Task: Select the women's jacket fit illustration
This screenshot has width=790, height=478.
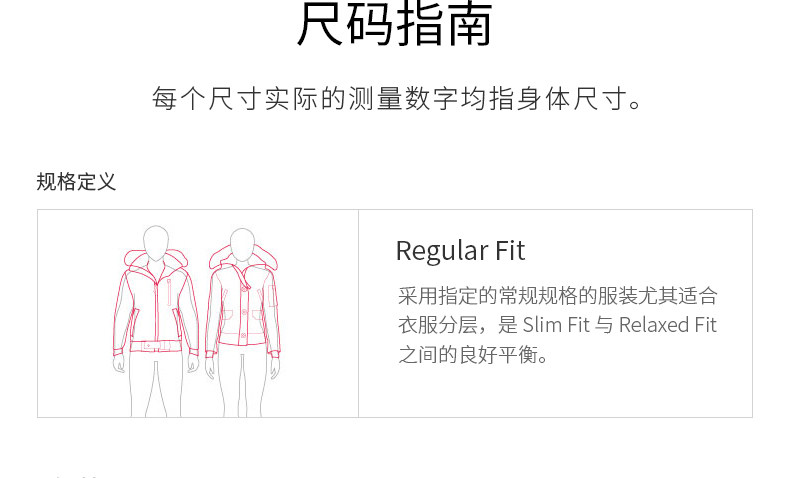Action: click(243, 322)
